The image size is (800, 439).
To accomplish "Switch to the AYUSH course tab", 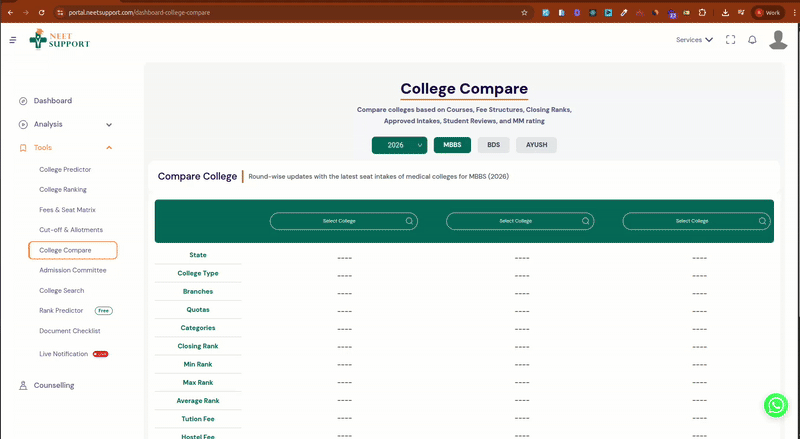I will [536, 145].
